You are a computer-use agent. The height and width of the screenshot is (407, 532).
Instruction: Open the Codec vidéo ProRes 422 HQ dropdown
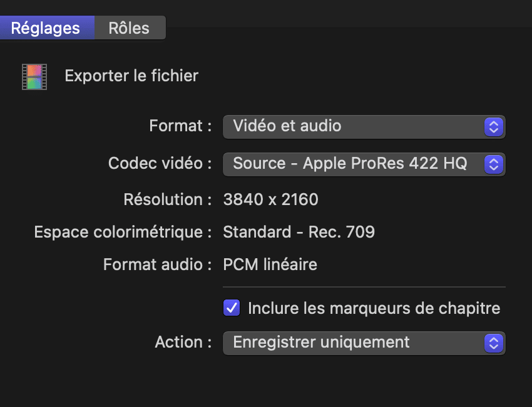click(364, 164)
